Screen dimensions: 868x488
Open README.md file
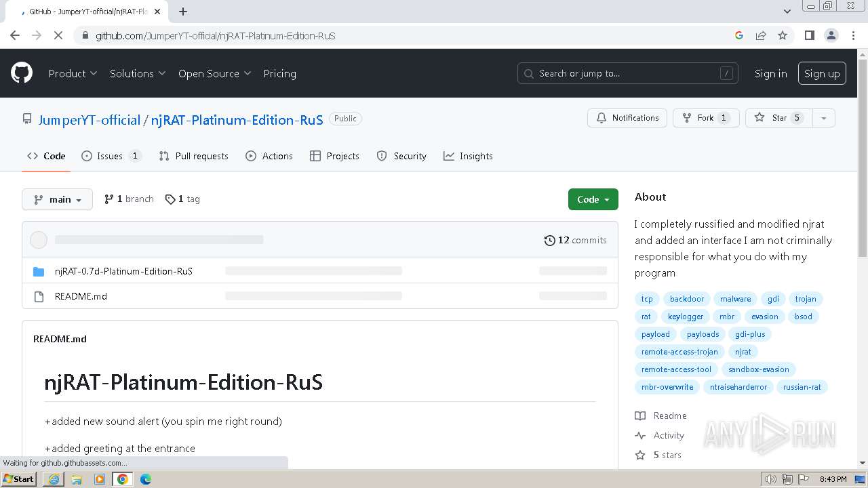(81, 296)
